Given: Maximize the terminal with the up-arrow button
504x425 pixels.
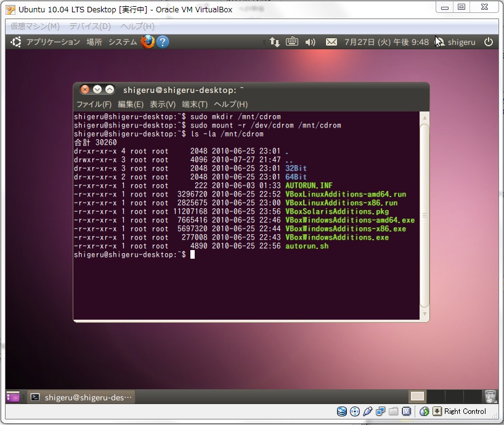Looking at the screenshot, I should 110,90.
